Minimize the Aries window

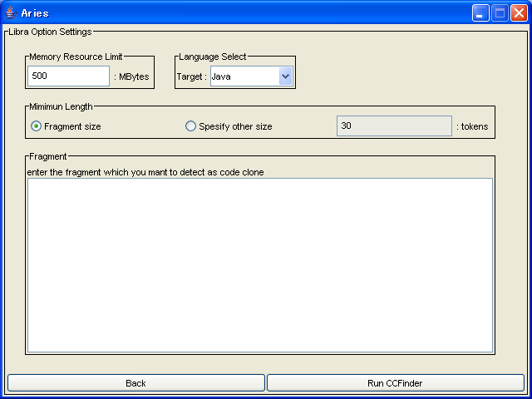(481, 12)
